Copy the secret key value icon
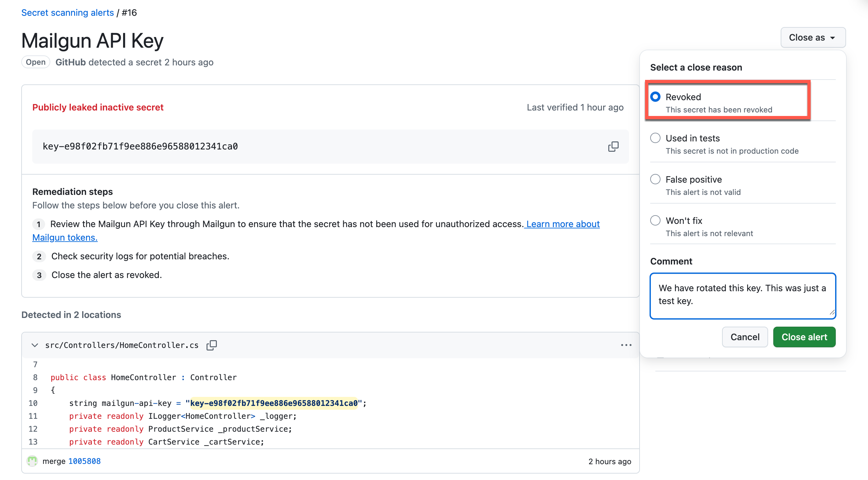868x480 pixels. [x=613, y=147]
